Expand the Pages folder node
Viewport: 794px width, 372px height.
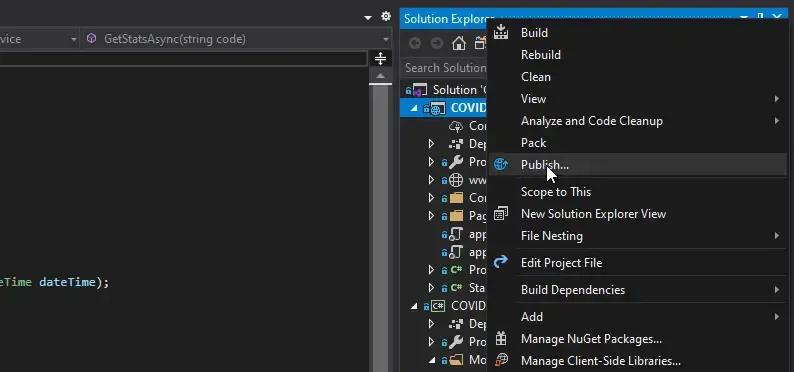[431, 216]
